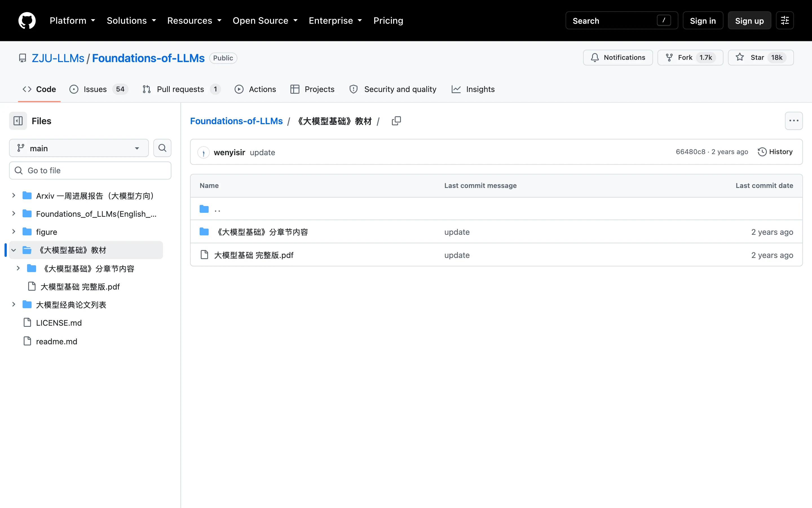Open wenyisir's profile avatar
The width and height of the screenshot is (812, 508).
tap(203, 152)
